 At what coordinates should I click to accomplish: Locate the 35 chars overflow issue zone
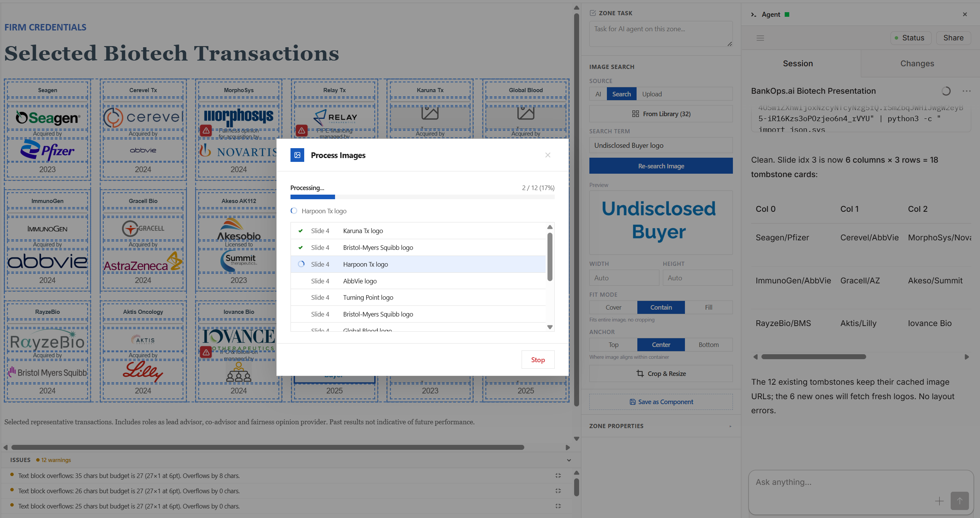[x=558, y=476]
